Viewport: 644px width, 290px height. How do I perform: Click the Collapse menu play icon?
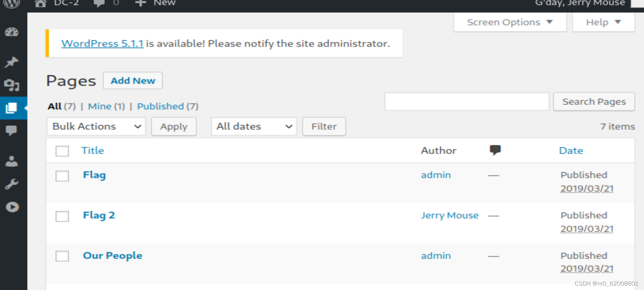[x=12, y=207]
